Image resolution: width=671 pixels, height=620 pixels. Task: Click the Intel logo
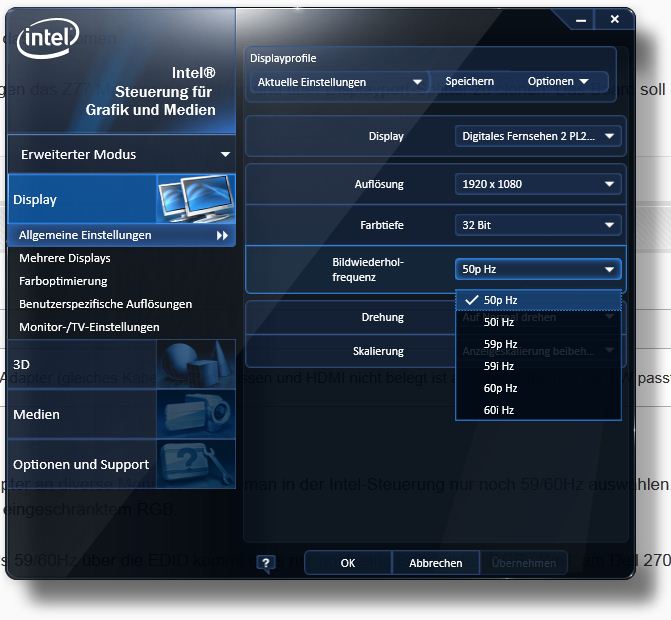pyautogui.click(x=48, y=38)
